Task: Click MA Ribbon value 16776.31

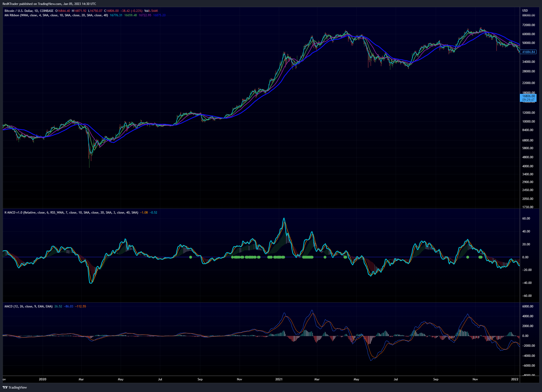Action: (116, 15)
